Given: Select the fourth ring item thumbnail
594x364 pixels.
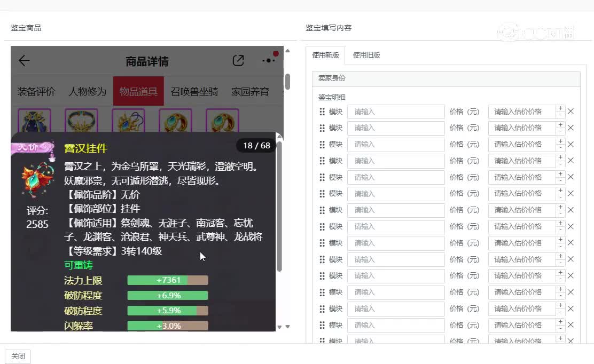Looking at the screenshot, I should coord(175,121).
